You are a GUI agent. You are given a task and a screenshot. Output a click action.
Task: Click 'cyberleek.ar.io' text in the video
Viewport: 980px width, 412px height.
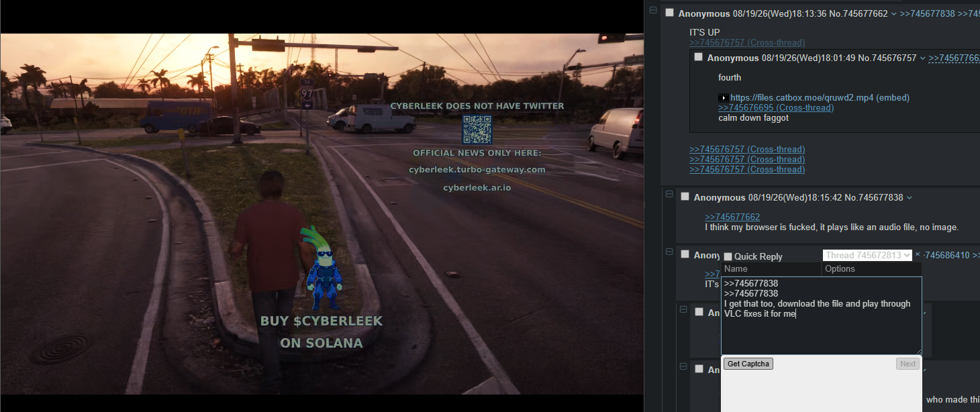[x=477, y=188]
